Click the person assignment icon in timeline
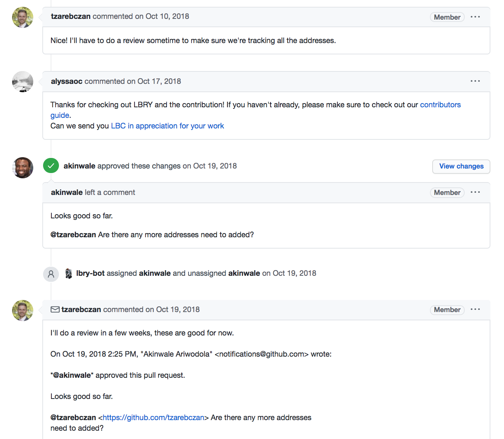 [51, 274]
